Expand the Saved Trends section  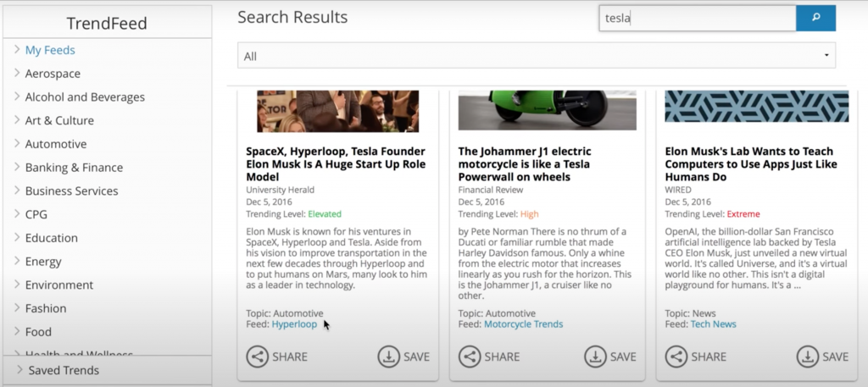19,370
